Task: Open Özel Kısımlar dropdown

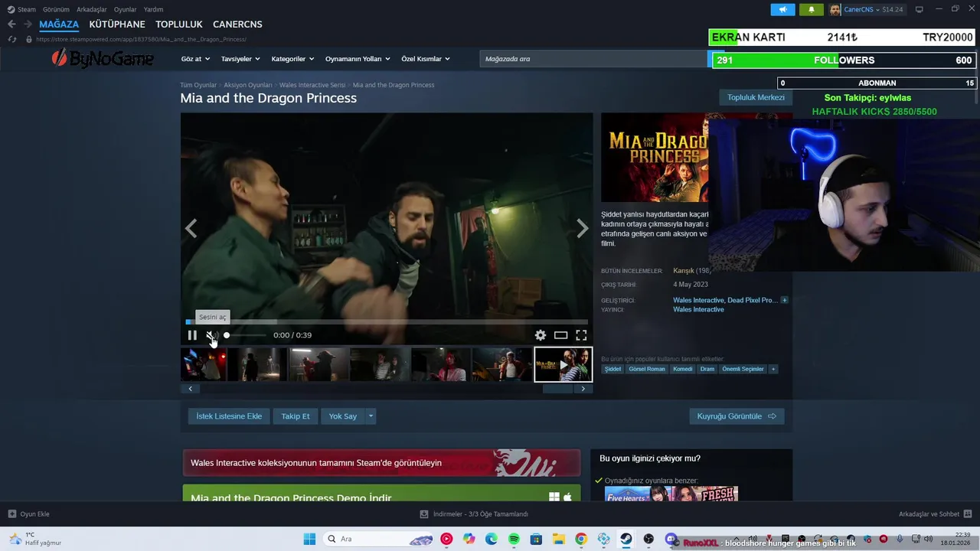Action: tap(426, 59)
